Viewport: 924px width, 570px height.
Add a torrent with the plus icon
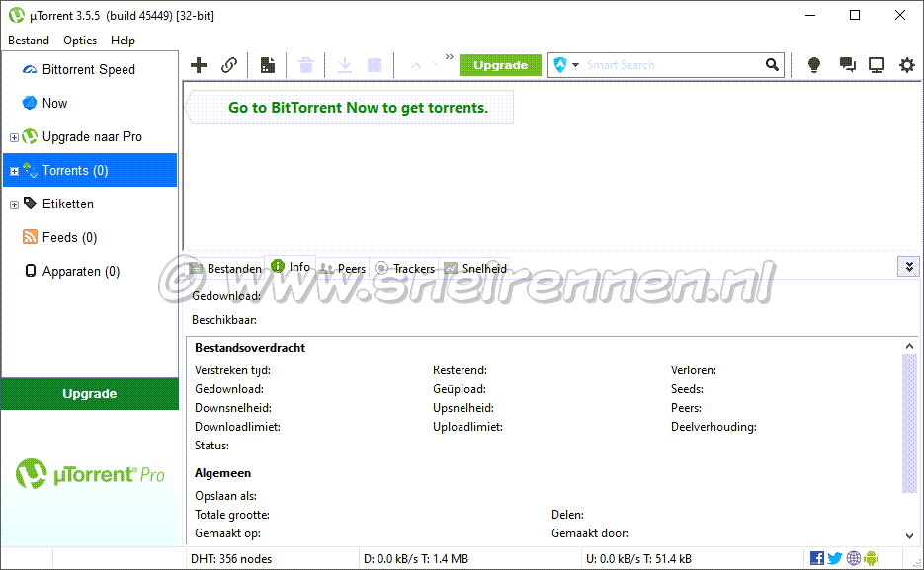(199, 65)
